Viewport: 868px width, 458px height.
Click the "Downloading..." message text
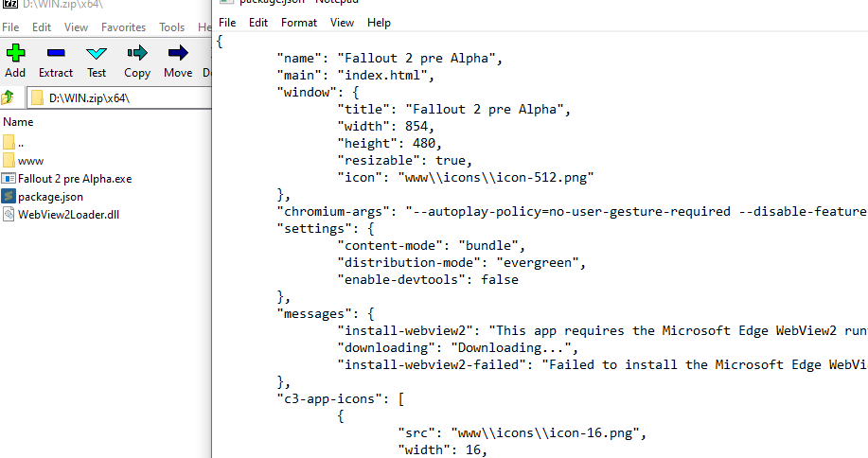[510, 348]
